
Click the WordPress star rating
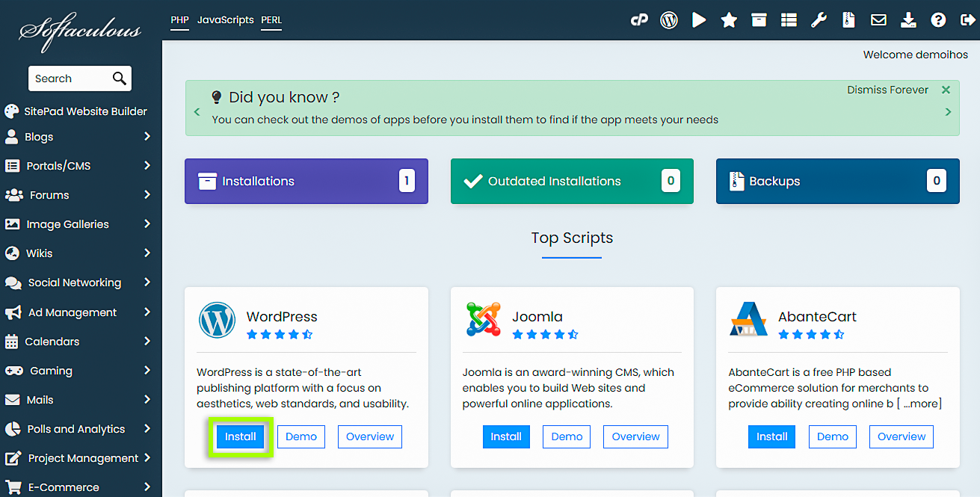click(280, 335)
